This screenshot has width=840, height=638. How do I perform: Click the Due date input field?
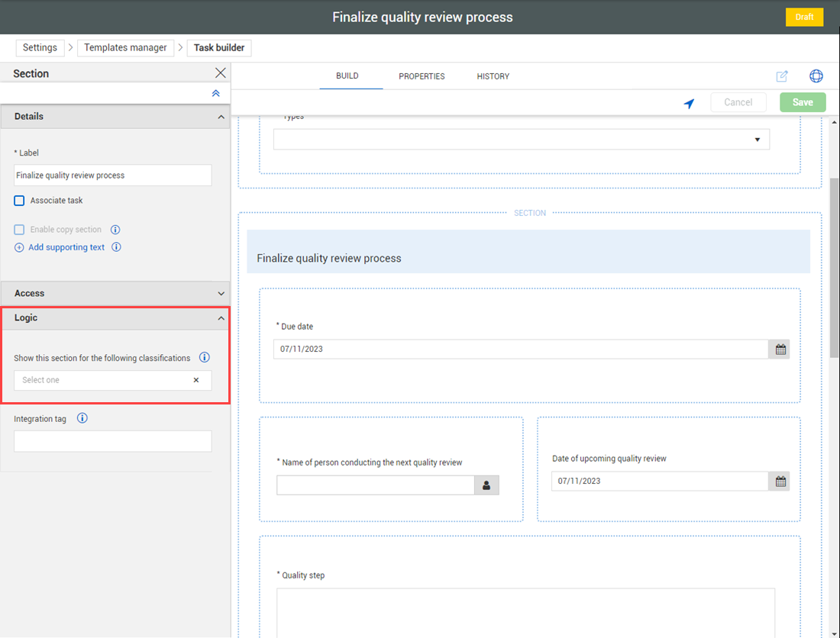pos(522,349)
